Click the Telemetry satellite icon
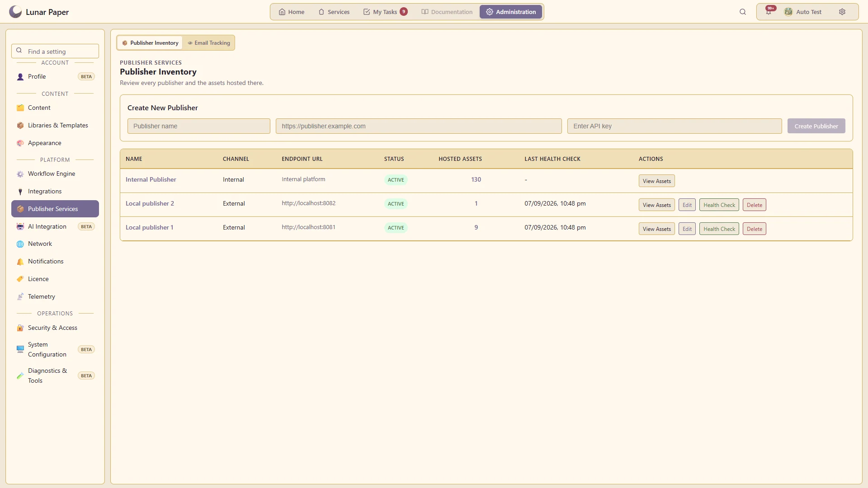This screenshot has width=868, height=488. point(20,297)
